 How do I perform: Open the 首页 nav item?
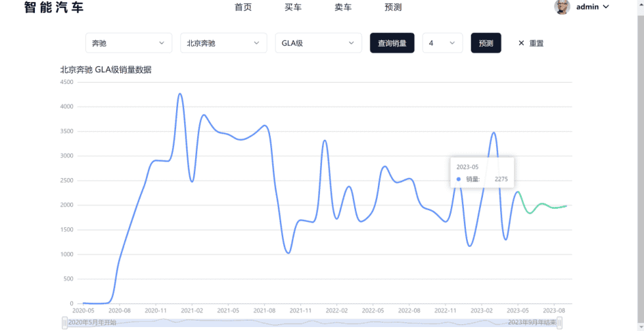point(243,7)
